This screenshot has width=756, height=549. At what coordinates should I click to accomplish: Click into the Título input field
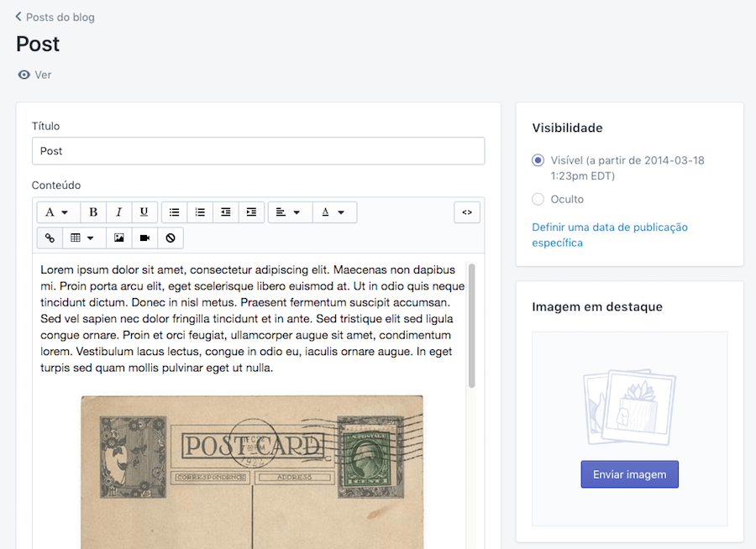pos(259,151)
